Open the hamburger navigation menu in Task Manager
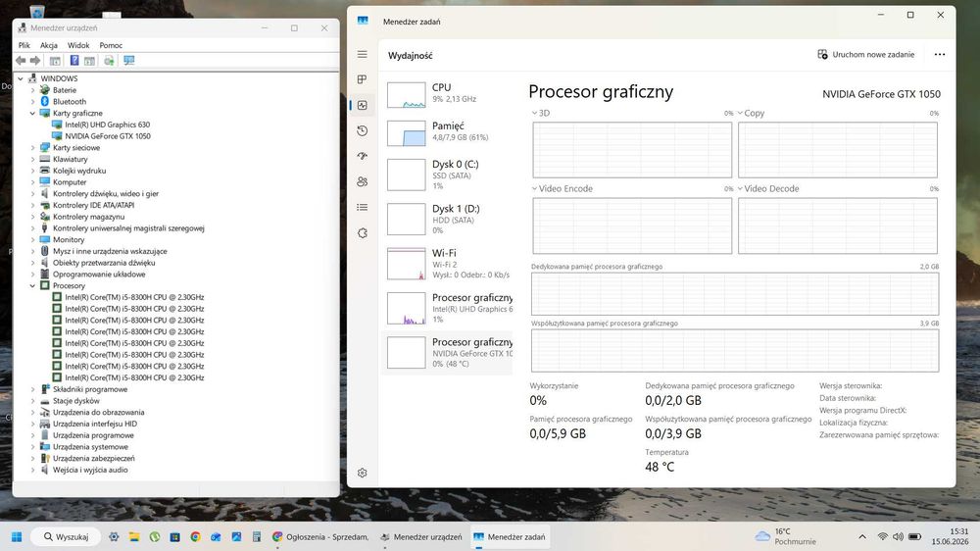980x551 pixels. (x=362, y=54)
